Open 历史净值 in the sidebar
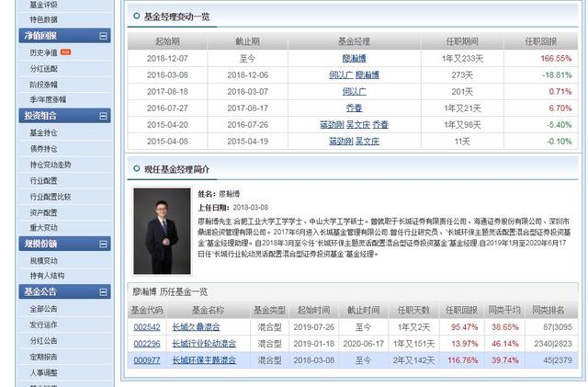Image resolution: width=588 pixels, height=387 pixels. [x=43, y=53]
